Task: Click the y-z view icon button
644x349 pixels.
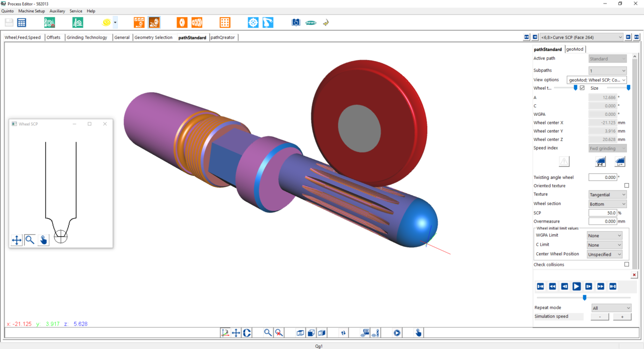Action: 600,162
